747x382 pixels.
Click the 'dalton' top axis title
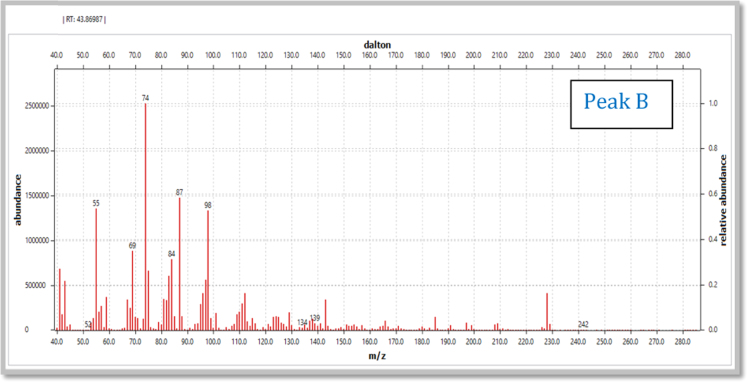tap(377, 45)
